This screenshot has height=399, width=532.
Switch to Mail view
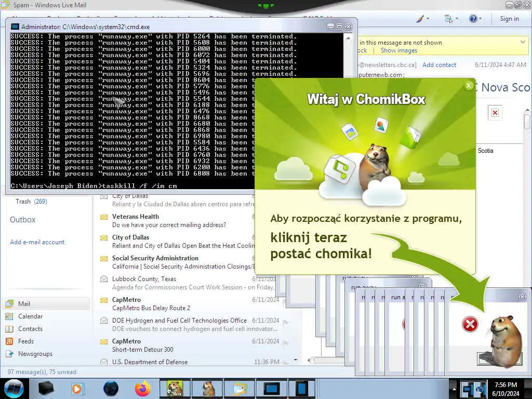(x=47, y=303)
